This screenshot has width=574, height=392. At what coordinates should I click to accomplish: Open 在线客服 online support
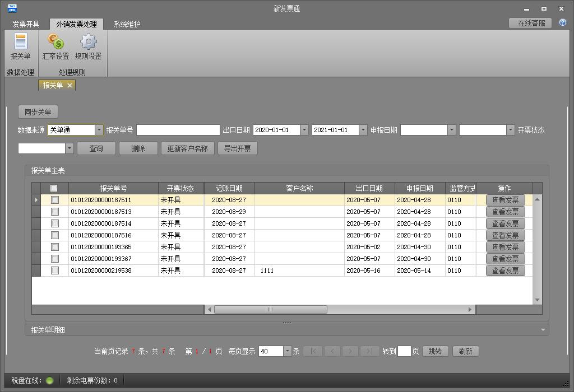530,23
